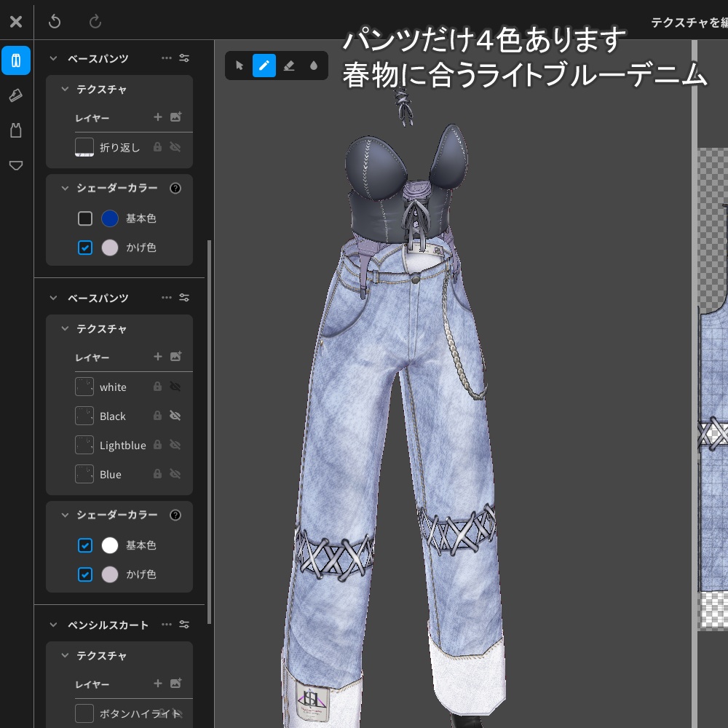Select the underwear category icon
The width and height of the screenshot is (728, 728).
(x=16, y=165)
